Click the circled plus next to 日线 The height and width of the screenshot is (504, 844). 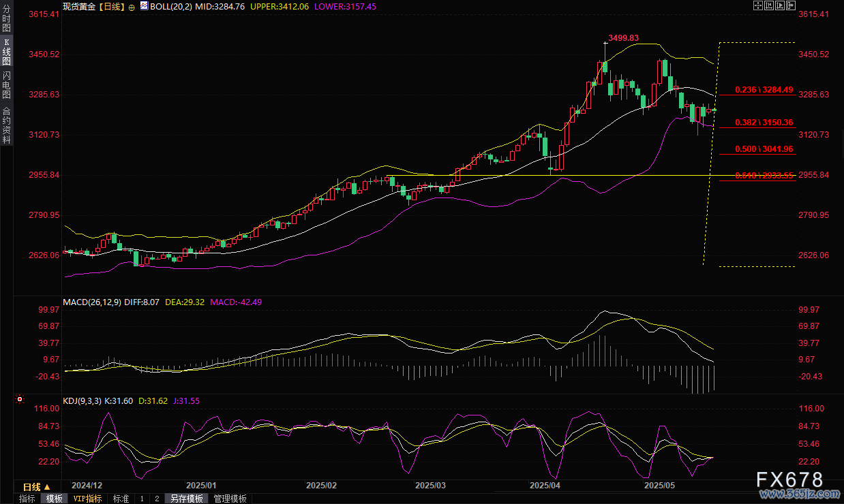(x=132, y=6)
